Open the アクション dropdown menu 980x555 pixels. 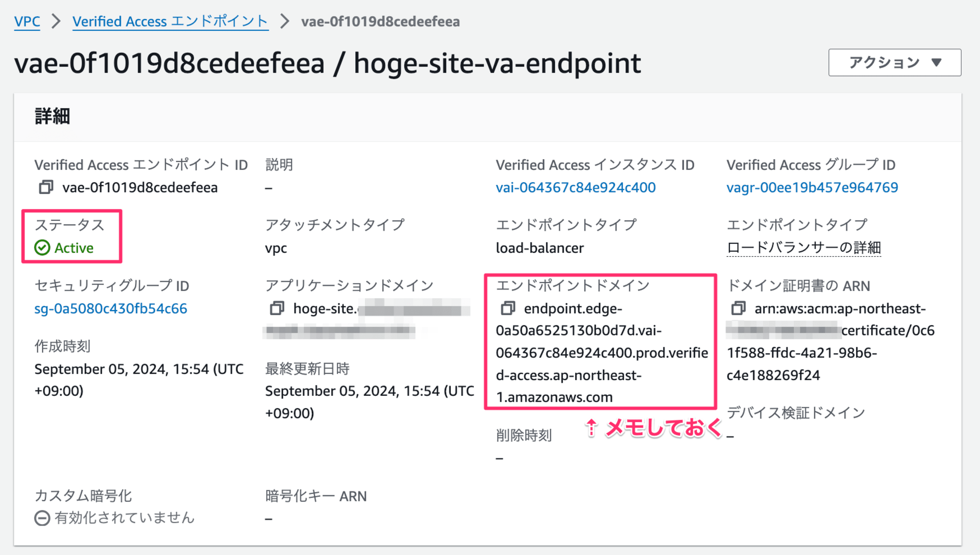895,62
